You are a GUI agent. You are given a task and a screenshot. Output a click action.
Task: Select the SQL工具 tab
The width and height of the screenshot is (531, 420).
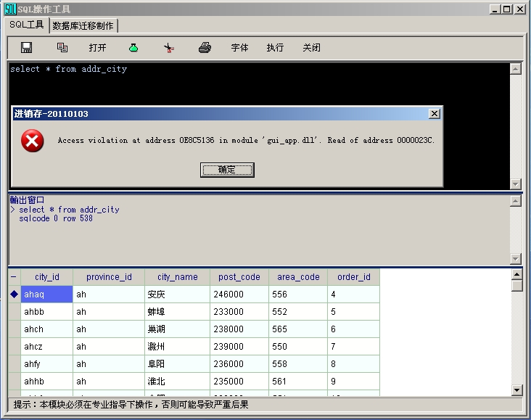pyautogui.click(x=27, y=25)
